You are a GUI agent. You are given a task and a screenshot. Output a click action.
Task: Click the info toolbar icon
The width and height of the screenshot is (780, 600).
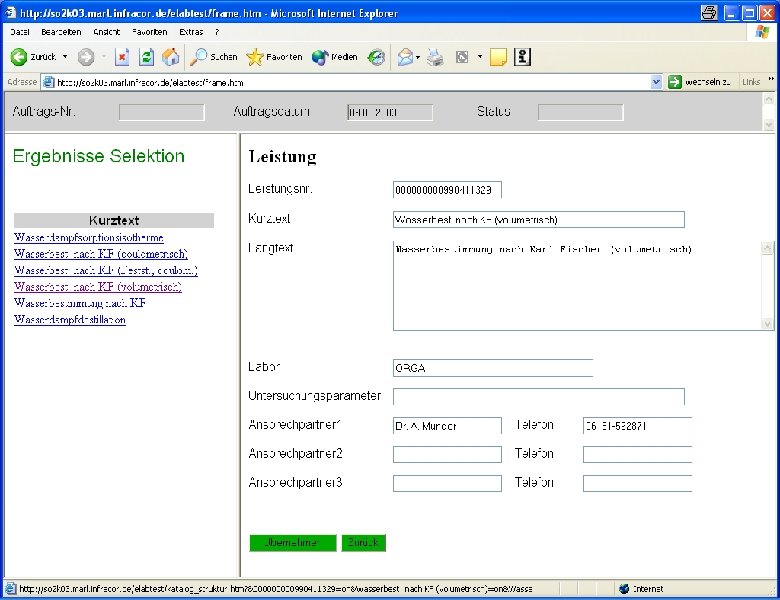pos(522,57)
